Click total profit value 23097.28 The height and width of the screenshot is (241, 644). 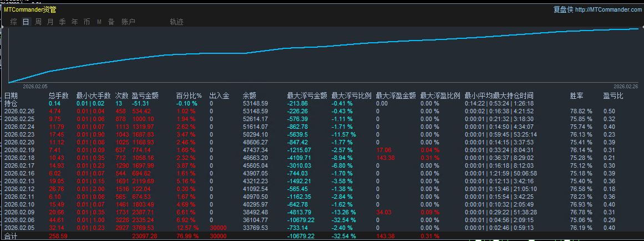tap(145, 237)
